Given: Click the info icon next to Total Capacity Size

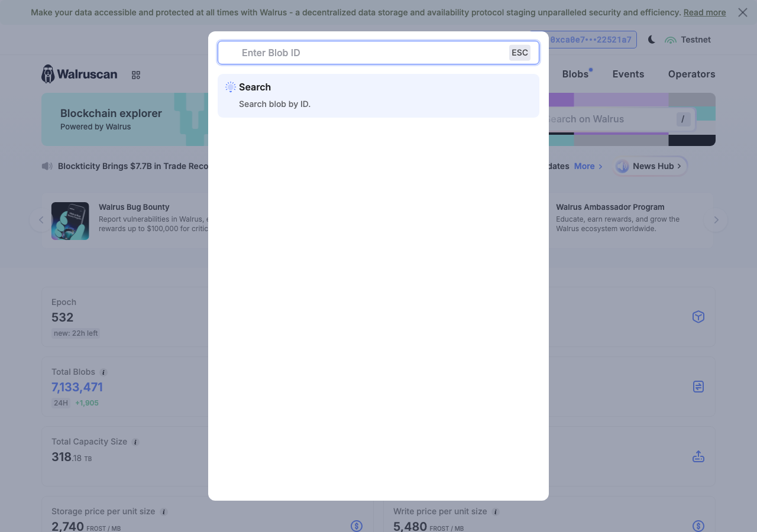Looking at the screenshot, I should tap(135, 442).
